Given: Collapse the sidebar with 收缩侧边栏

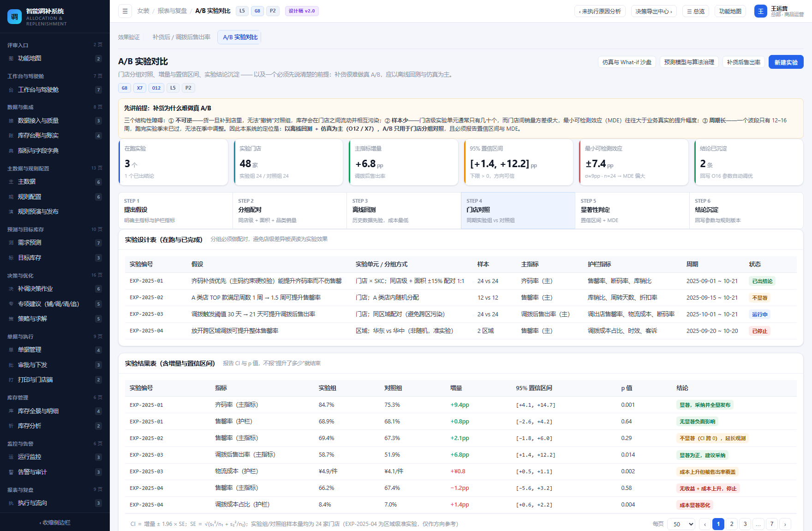Looking at the screenshot, I should [55, 523].
